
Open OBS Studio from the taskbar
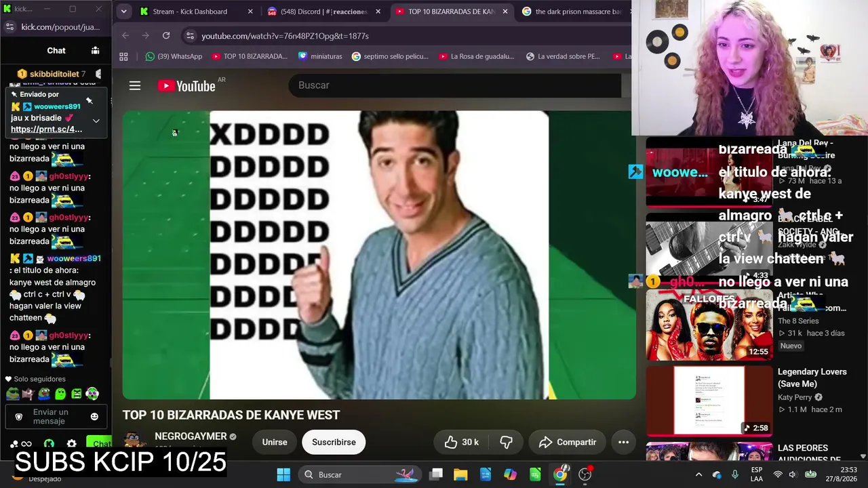point(585,474)
